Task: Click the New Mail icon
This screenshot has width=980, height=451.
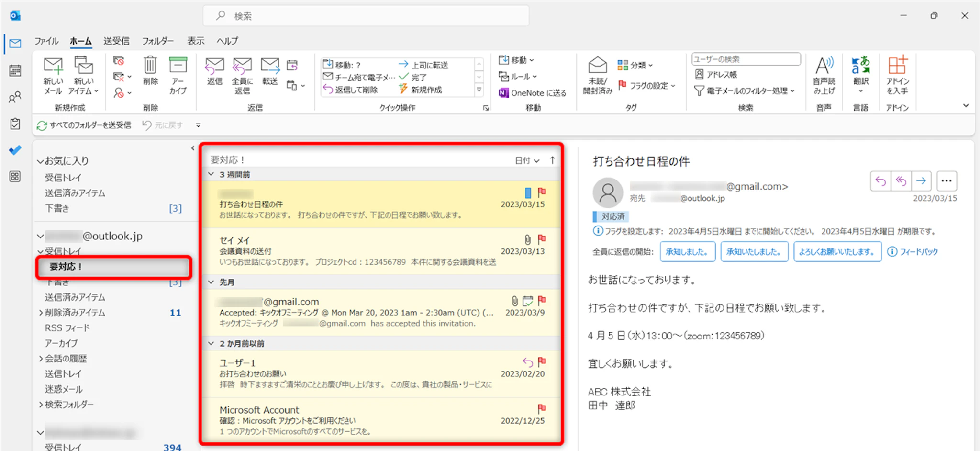Action: click(53, 66)
